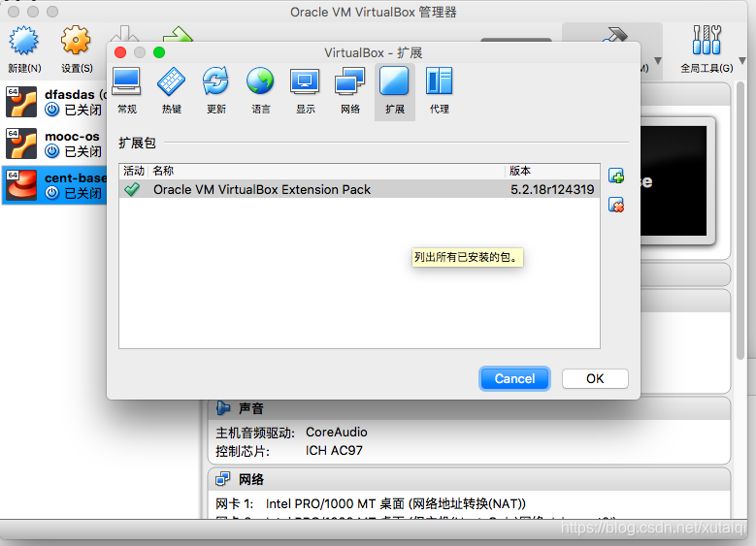
Task: Select the 语言 (Language) globe tab
Action: 260,91
